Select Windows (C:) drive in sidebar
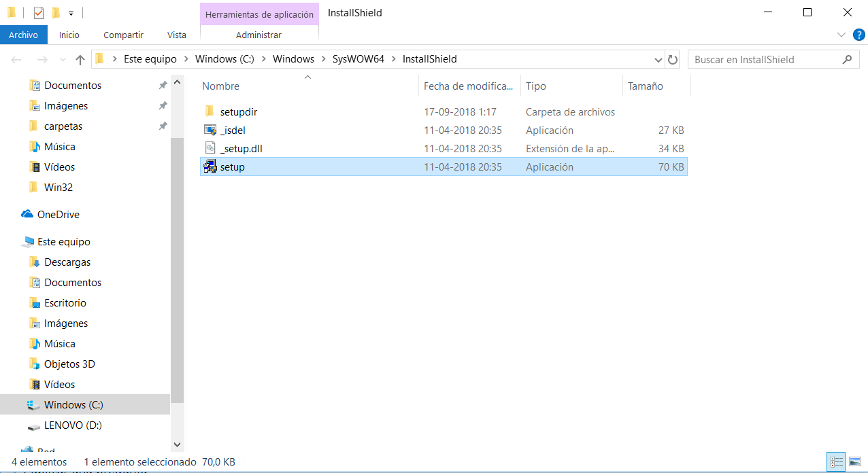The width and height of the screenshot is (868, 473). point(85,405)
